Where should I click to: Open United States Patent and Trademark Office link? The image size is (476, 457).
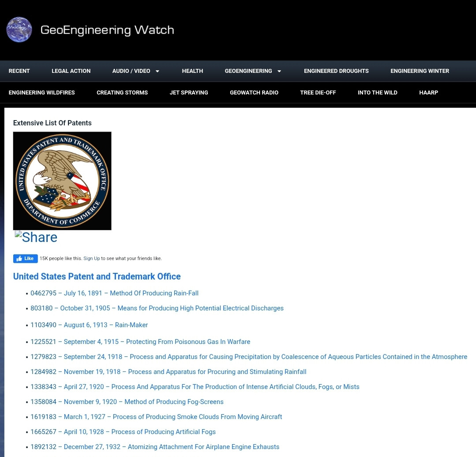[97, 276]
